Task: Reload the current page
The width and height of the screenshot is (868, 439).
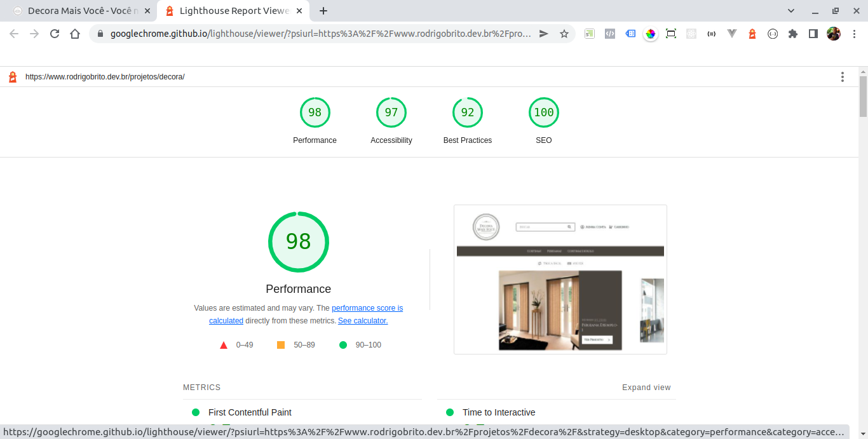Action: (x=55, y=34)
